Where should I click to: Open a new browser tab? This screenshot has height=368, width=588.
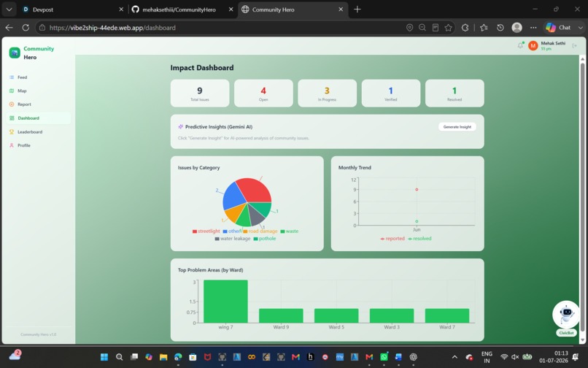(x=357, y=9)
